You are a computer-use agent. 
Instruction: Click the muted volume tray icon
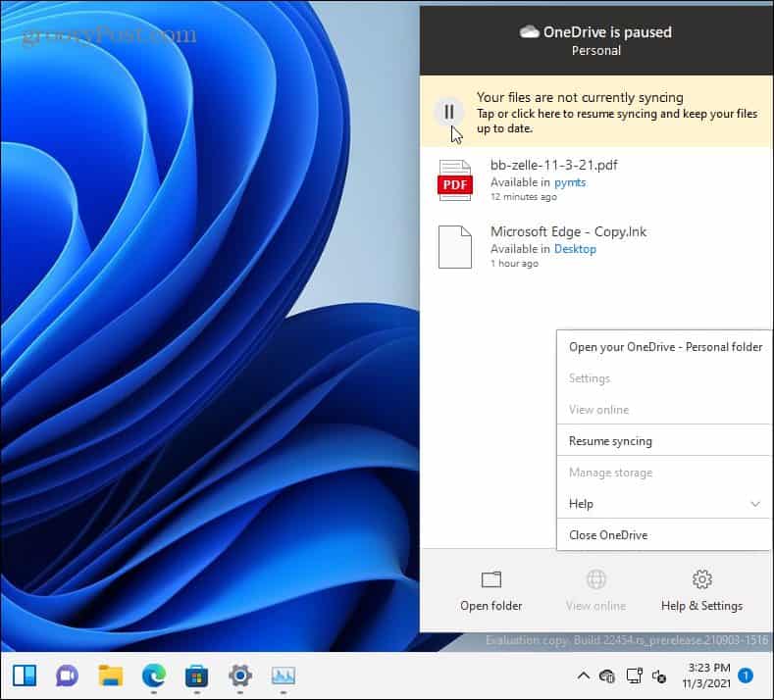[x=659, y=675]
